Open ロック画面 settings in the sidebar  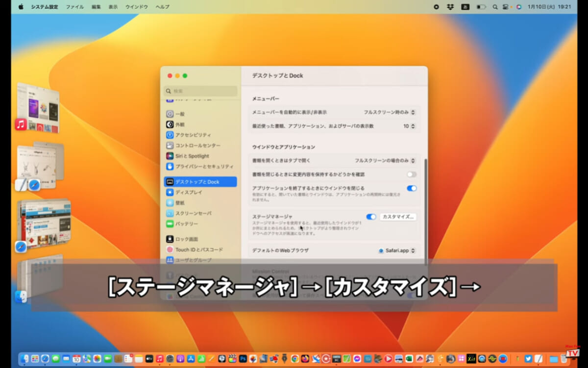[x=200, y=239]
